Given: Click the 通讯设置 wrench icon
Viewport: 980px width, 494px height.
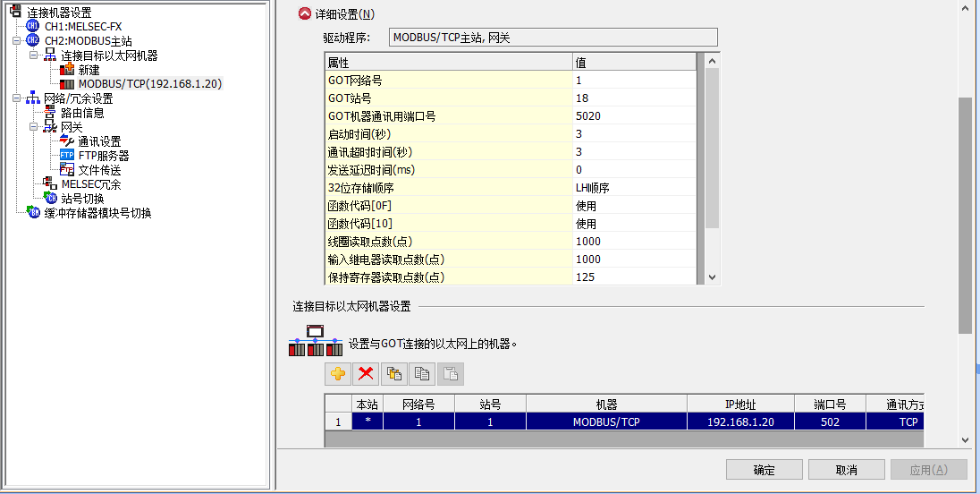Looking at the screenshot, I should [67, 141].
